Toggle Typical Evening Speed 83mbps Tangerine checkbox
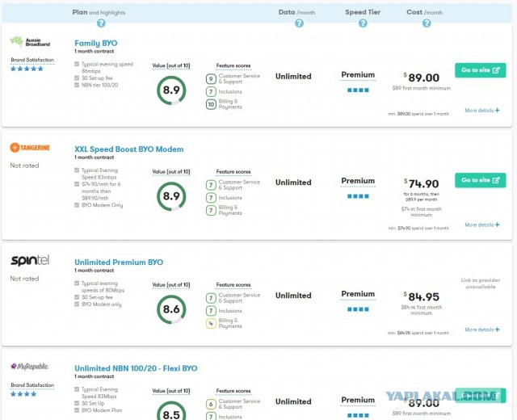 coord(77,170)
